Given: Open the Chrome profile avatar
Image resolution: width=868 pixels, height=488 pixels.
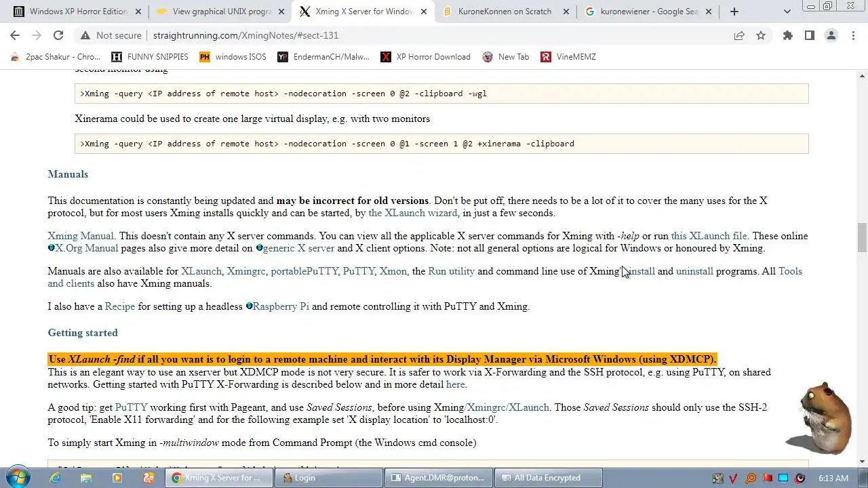Looking at the screenshot, I should [x=831, y=35].
